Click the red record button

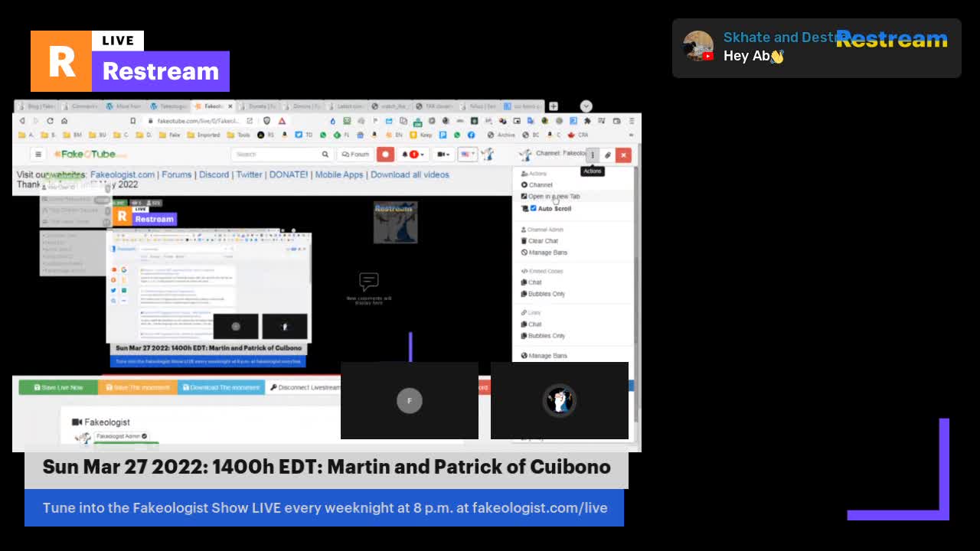(385, 155)
